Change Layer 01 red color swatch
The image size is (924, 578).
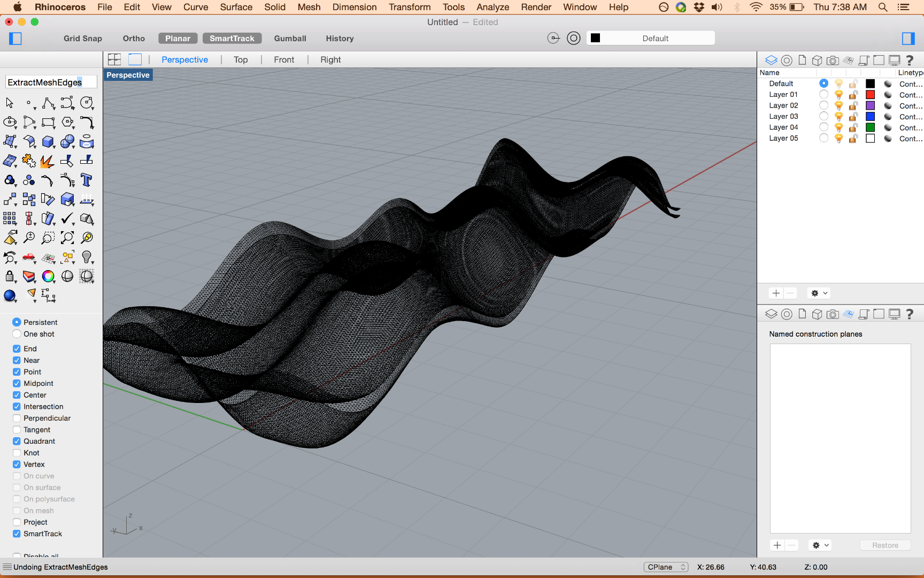click(x=870, y=94)
